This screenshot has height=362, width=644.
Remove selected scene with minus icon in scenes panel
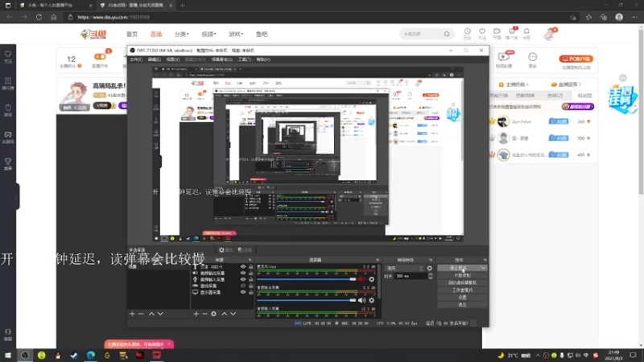(141, 314)
